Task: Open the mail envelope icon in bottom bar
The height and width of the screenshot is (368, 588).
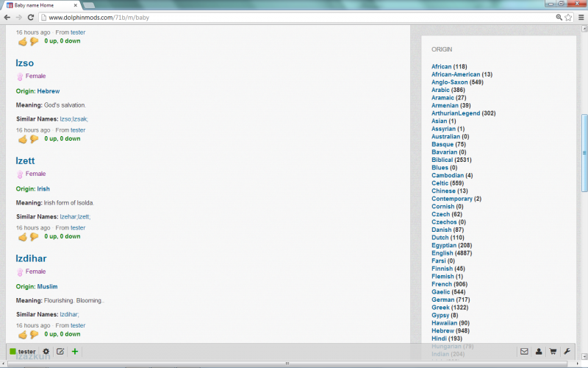Action: [524, 352]
